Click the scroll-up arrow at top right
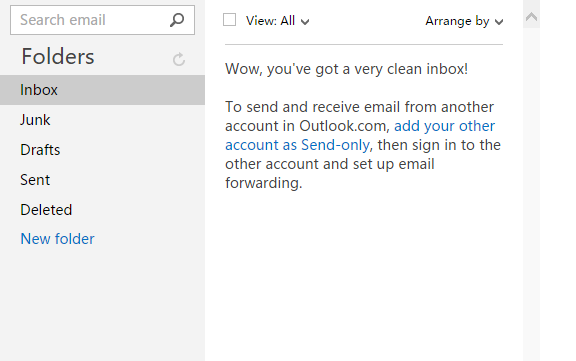 coord(531,17)
